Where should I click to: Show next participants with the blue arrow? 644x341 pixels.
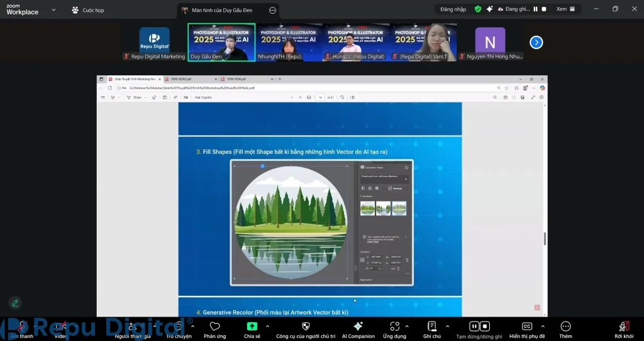tap(536, 42)
